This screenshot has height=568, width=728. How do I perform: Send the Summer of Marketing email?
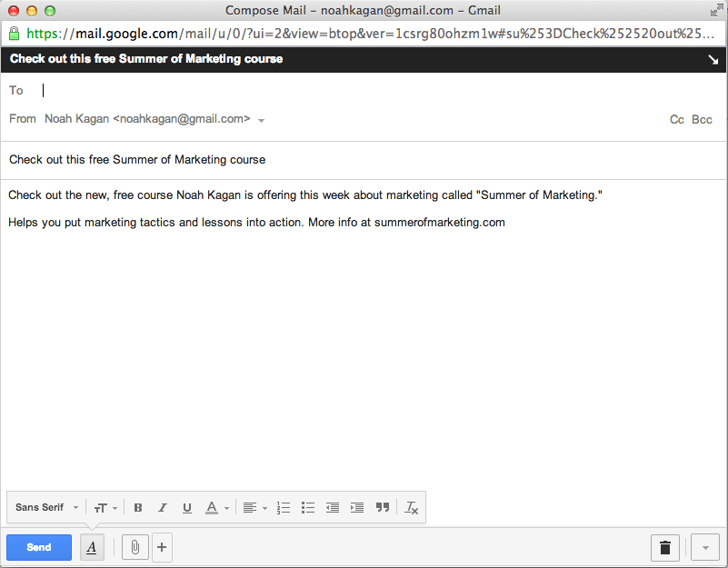click(38, 547)
